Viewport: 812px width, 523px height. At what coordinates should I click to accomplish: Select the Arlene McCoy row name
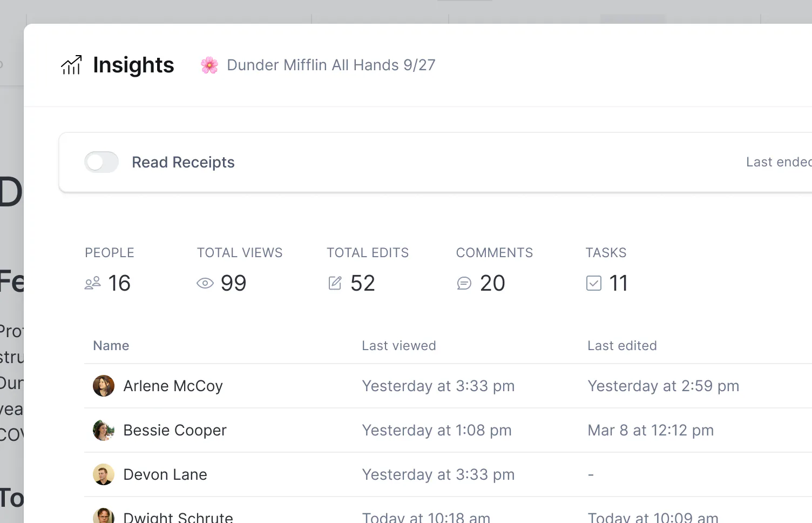pyautogui.click(x=173, y=386)
